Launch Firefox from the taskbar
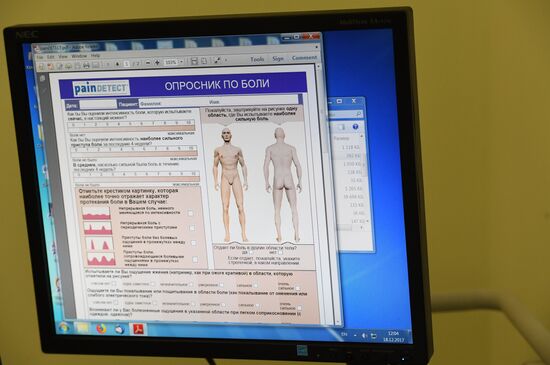The height and width of the screenshot is (365, 550). tap(101, 329)
